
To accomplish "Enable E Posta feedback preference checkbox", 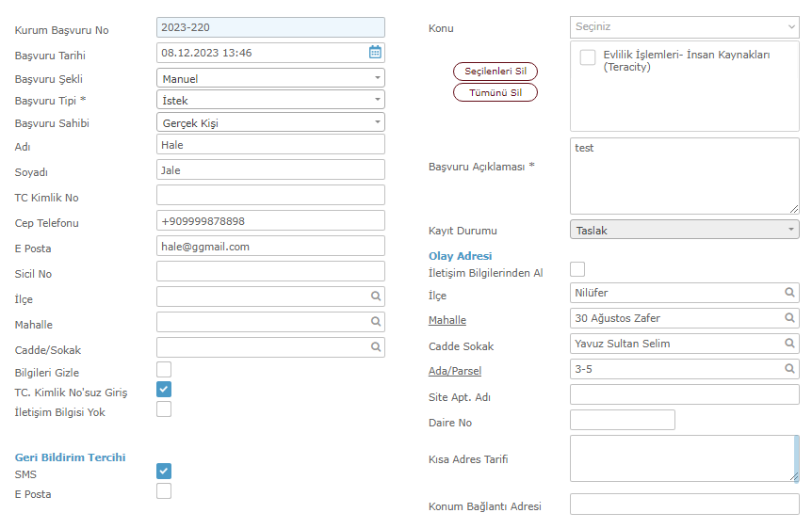I will 164,490.
